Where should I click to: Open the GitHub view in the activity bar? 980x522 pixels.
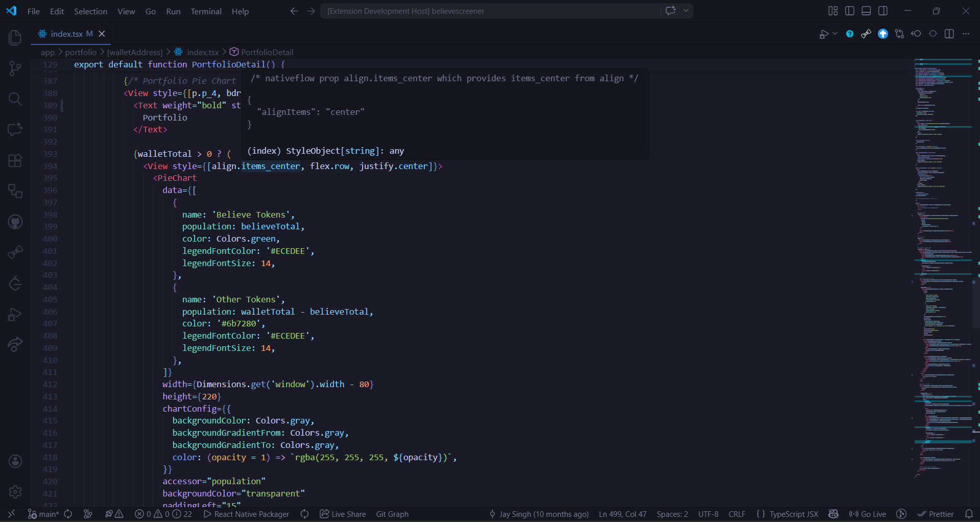[x=15, y=222]
